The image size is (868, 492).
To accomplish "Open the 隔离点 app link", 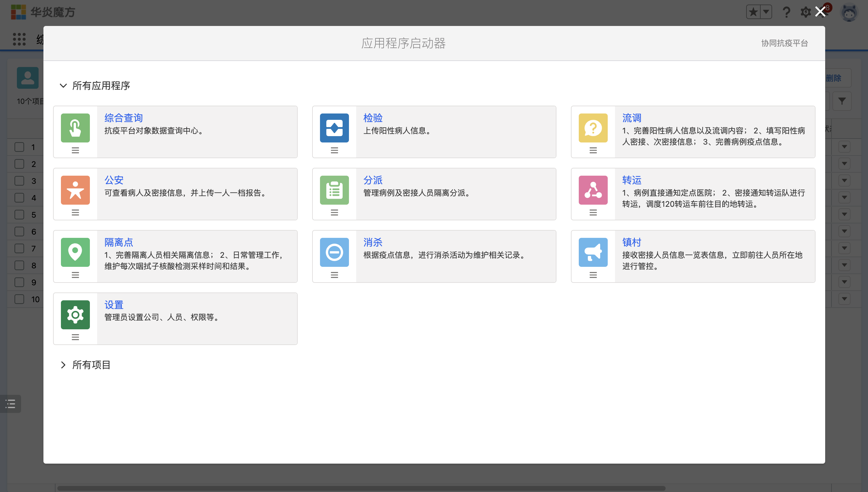I will [x=119, y=242].
